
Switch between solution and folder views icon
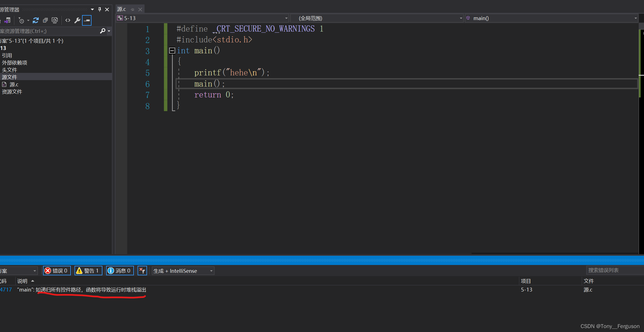[x=8, y=20]
